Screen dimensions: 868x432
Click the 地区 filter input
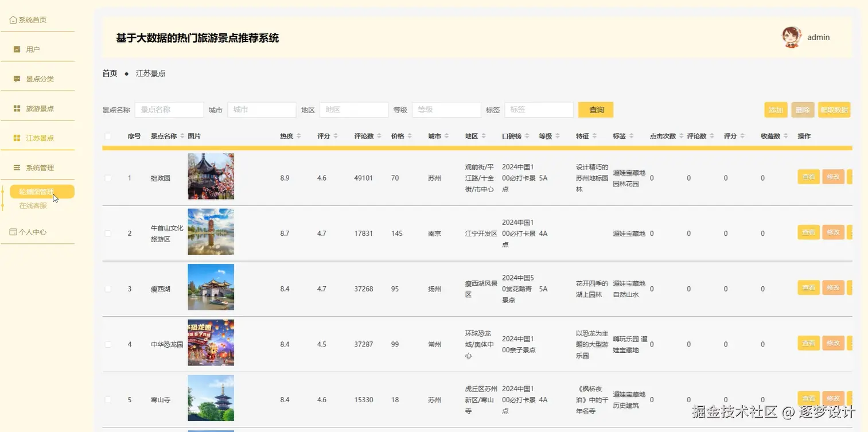[354, 110]
